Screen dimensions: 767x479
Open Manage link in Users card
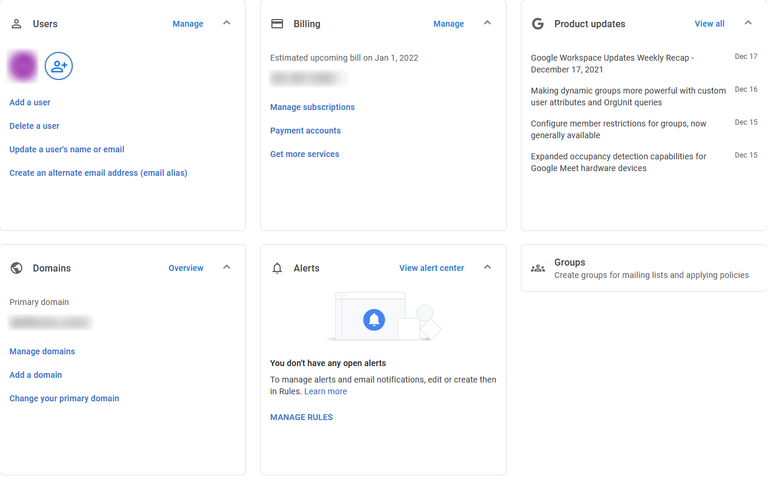click(188, 23)
